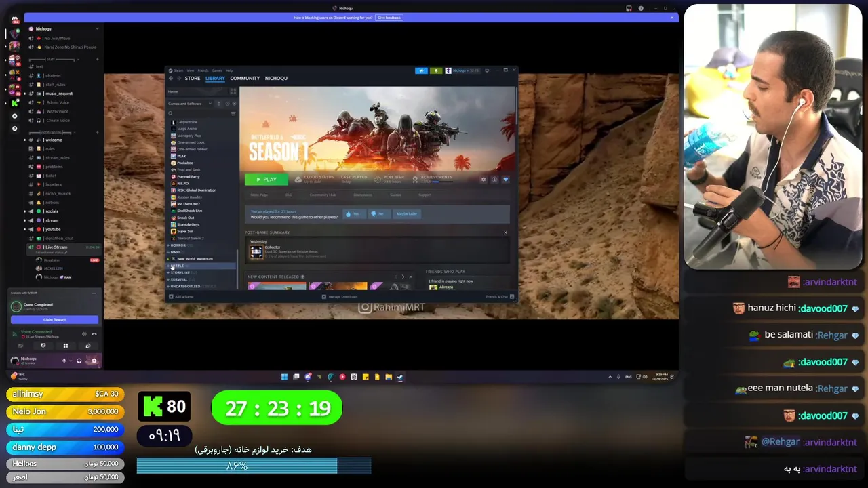
Task: Open Manage Downloads in Steam footer
Action: (339, 296)
